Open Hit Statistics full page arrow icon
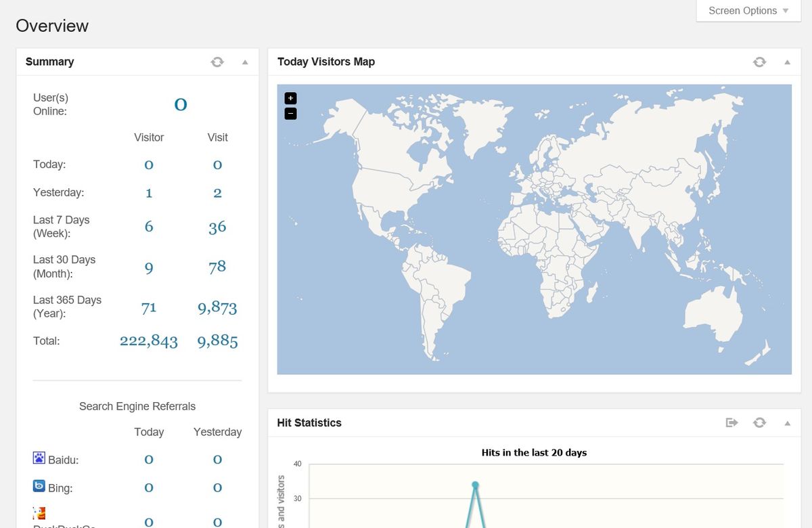Image resolution: width=812 pixels, height=528 pixels. [x=731, y=422]
